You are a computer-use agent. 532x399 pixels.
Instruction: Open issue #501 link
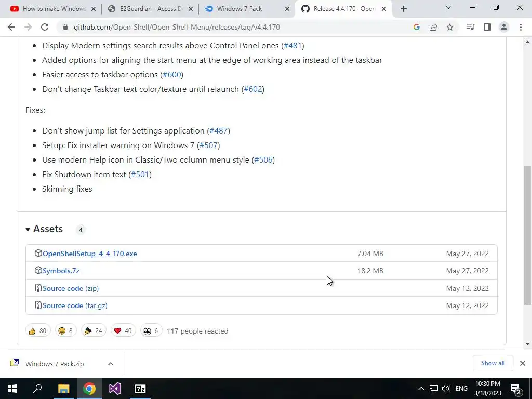[140, 175]
